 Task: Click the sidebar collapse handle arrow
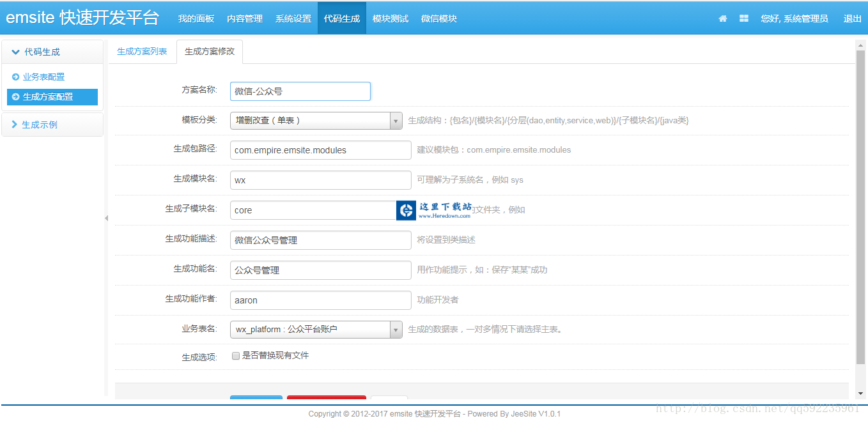coord(106,218)
